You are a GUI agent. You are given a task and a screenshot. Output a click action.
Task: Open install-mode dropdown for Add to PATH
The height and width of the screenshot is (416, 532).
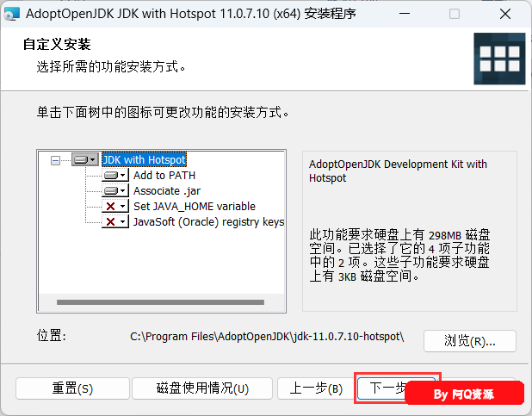[x=115, y=175]
